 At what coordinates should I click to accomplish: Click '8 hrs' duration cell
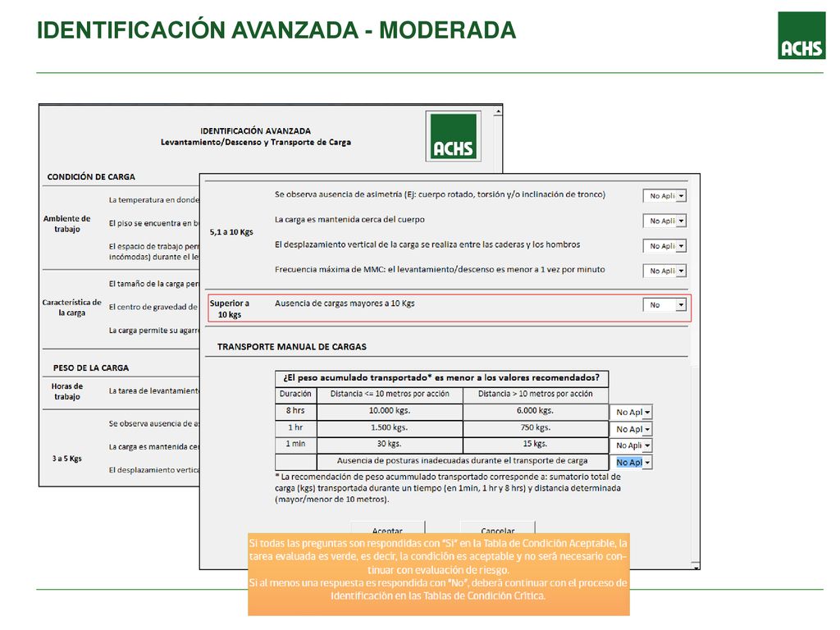(x=295, y=411)
